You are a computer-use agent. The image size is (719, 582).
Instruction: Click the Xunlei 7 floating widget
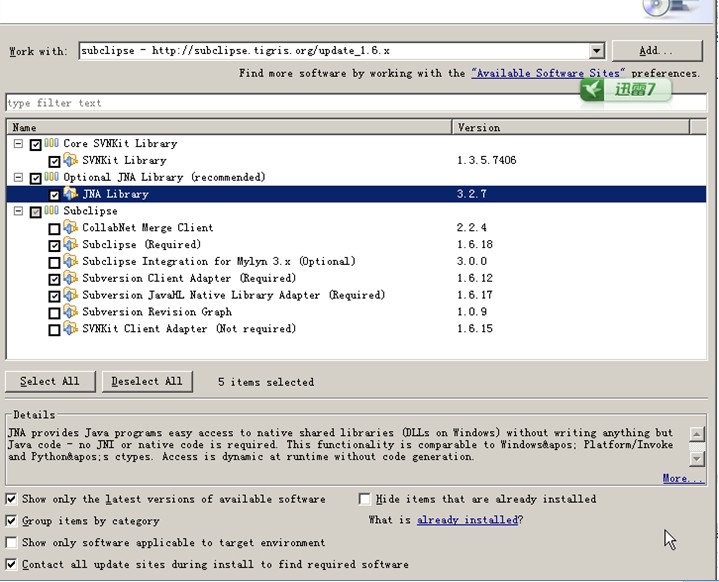point(625,90)
